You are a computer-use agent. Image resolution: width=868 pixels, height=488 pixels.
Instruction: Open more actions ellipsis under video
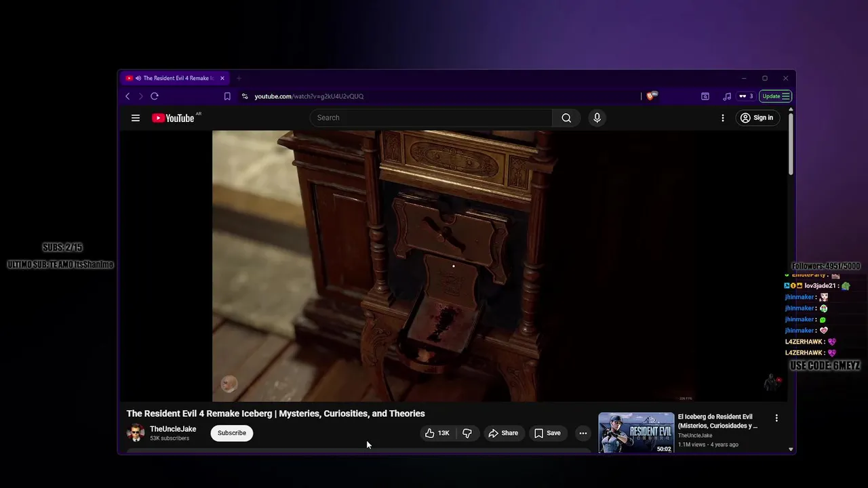coord(583,433)
